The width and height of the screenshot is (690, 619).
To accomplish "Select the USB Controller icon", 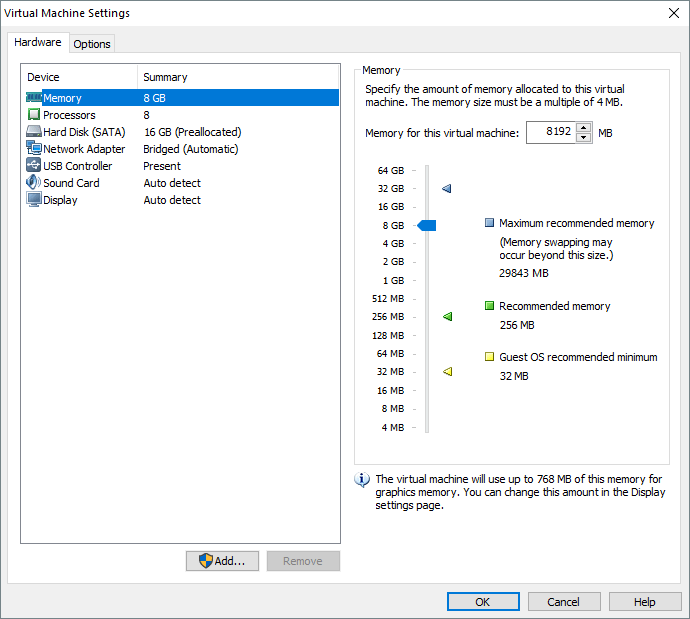I will (34, 166).
